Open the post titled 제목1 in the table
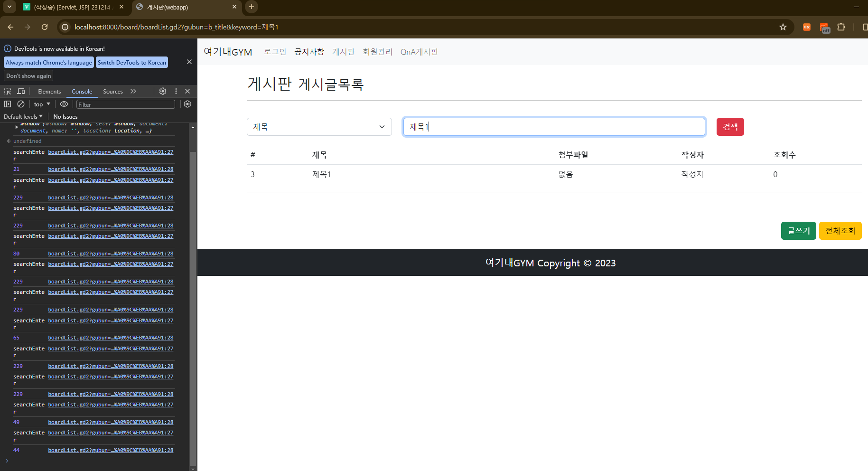Viewport: 868px width, 471px height. (x=322, y=174)
